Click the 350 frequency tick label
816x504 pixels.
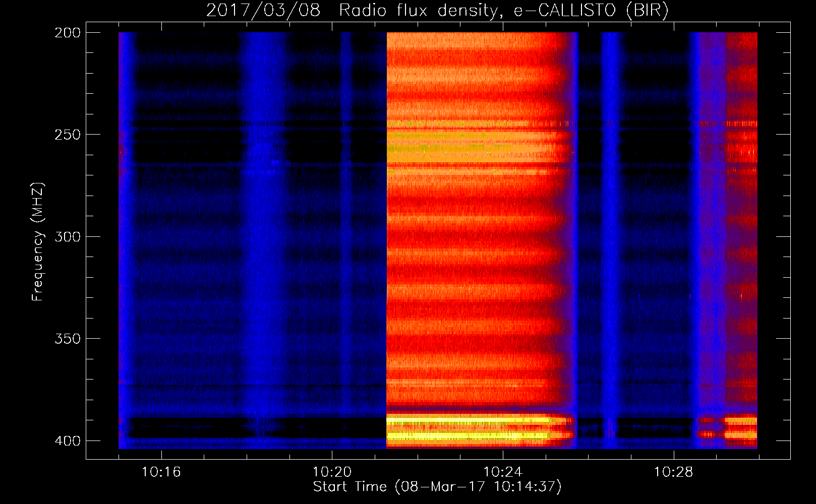tap(67, 338)
